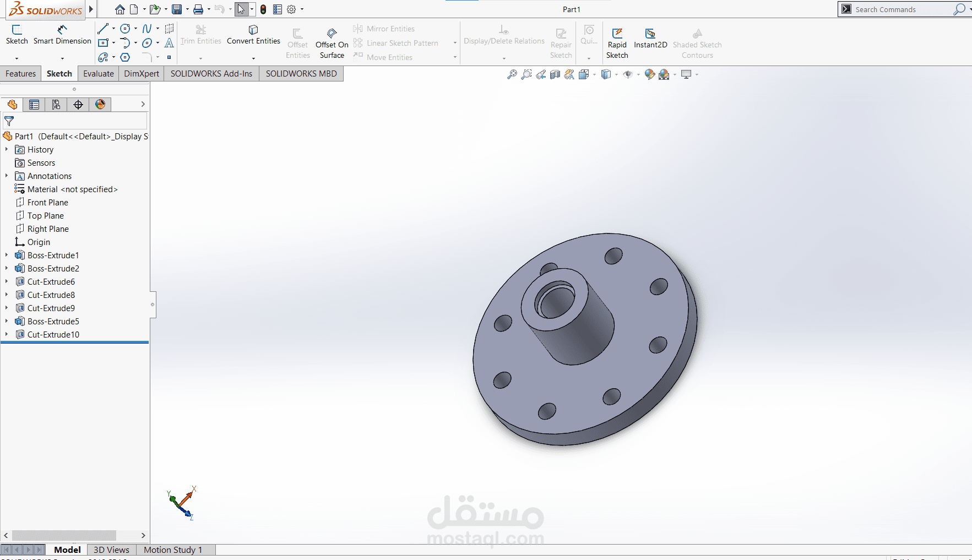972x560 pixels.
Task: Expand the Boss-Extrude1 feature
Action: [6, 255]
